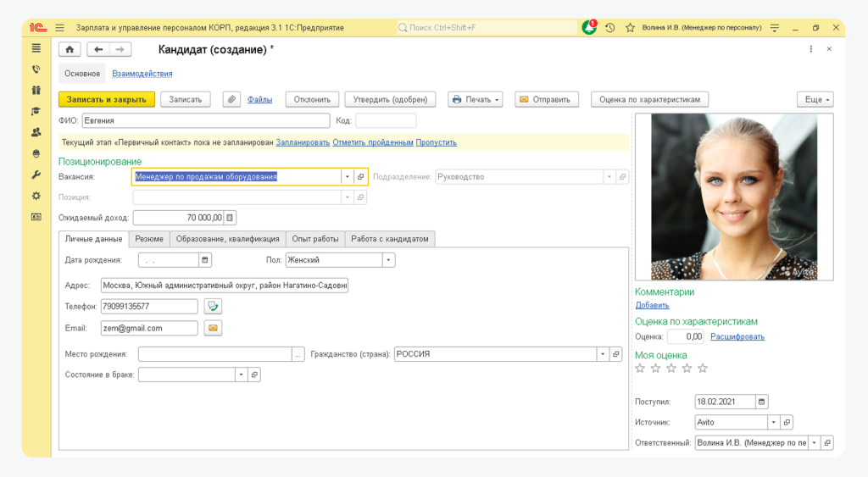
Task: Open the gear settings section in sidebar
Action: (36, 196)
